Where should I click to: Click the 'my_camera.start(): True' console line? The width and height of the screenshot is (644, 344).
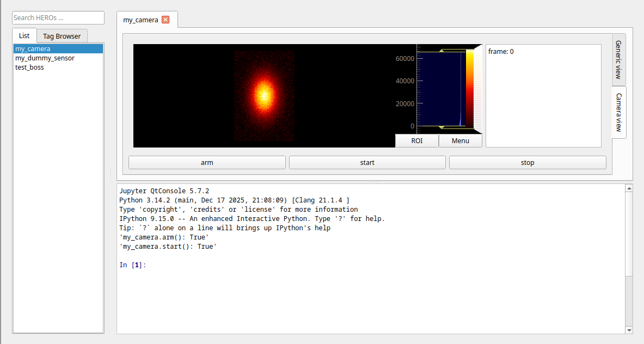pos(168,247)
